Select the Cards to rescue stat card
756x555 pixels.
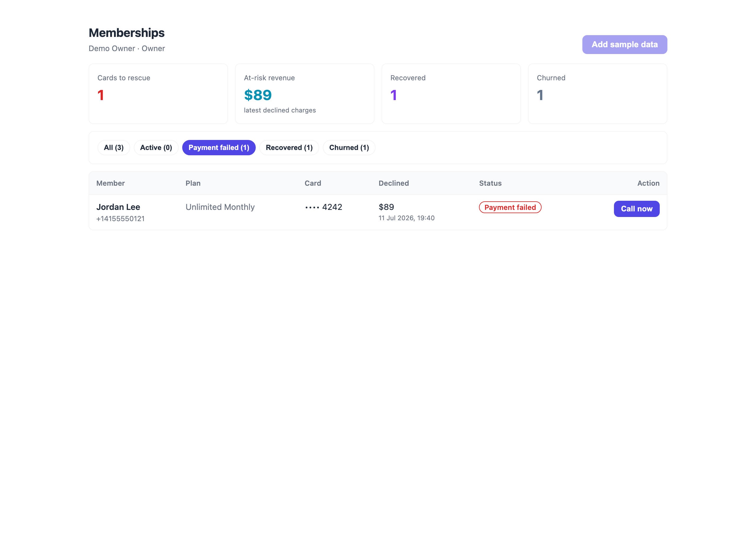pyautogui.click(x=158, y=94)
